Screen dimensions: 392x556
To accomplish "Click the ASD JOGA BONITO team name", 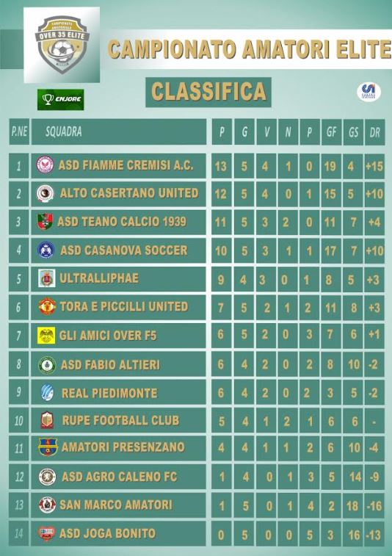I will (x=107, y=533).
